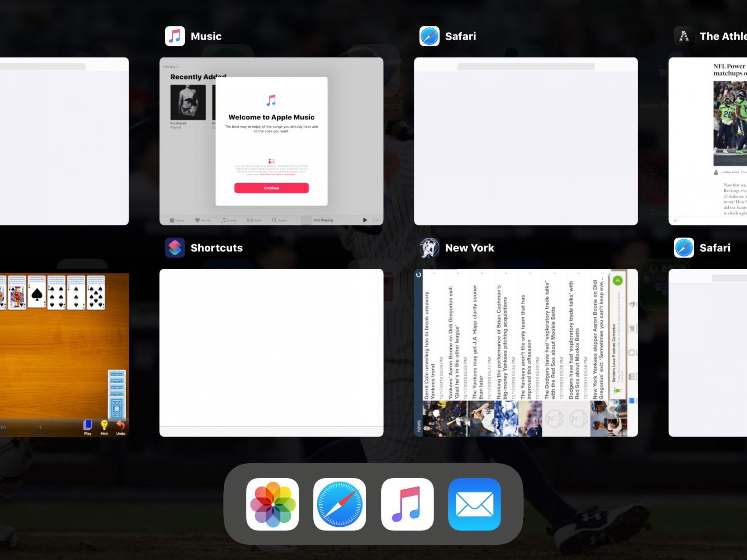
Task: Open headline 'Gerrit Cole unveiling has to break unsavory Yankees trend'
Action: pyautogui.click(x=434, y=353)
